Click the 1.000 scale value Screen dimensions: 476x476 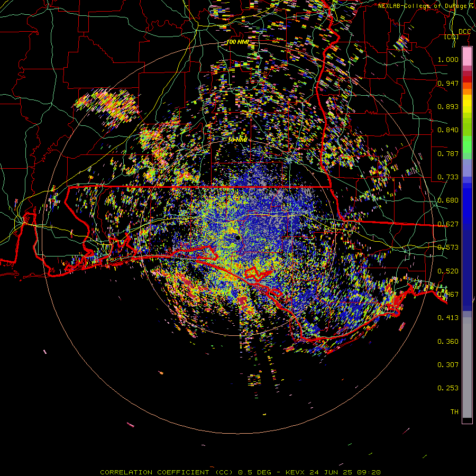[448, 59]
